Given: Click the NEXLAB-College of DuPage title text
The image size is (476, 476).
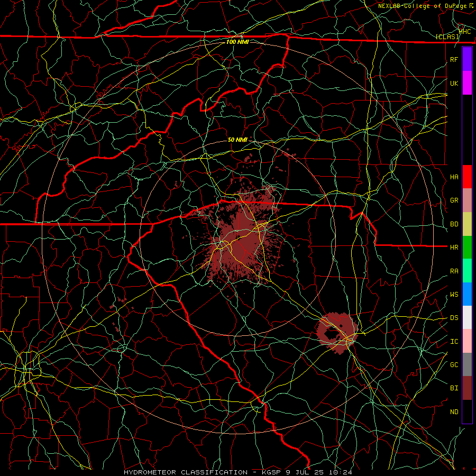Looking at the screenshot, I should click(424, 6).
